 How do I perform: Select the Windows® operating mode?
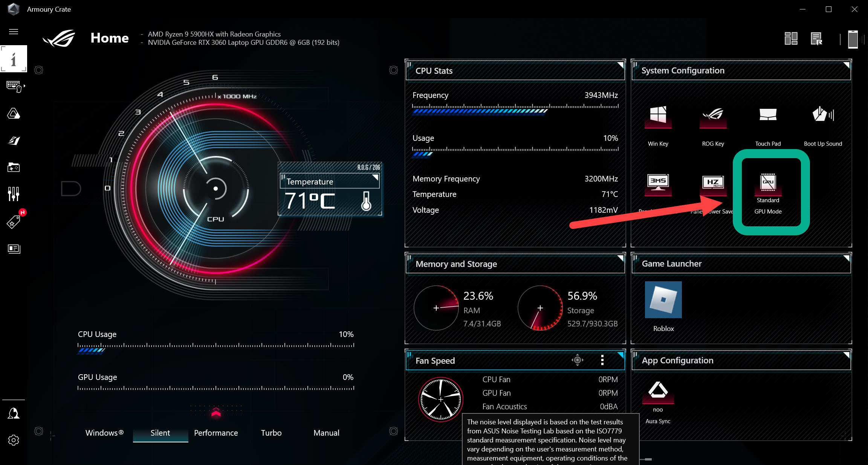point(104,433)
